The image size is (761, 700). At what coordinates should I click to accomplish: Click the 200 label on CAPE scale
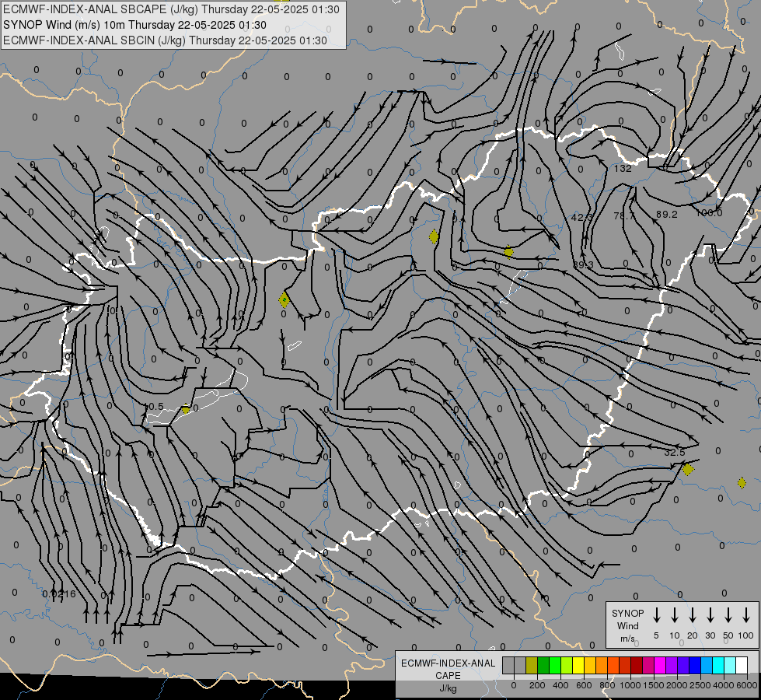(537, 685)
